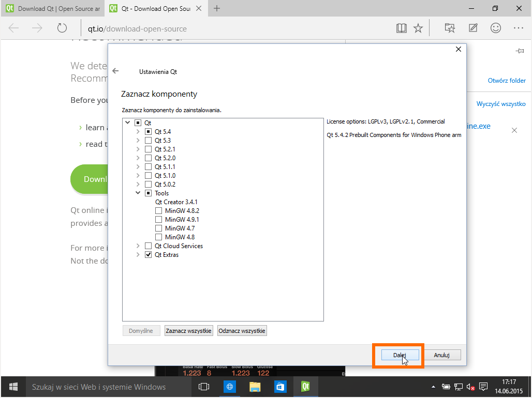532x398 pixels.
Task: Open the Make a Web Note tool
Action: (x=473, y=28)
